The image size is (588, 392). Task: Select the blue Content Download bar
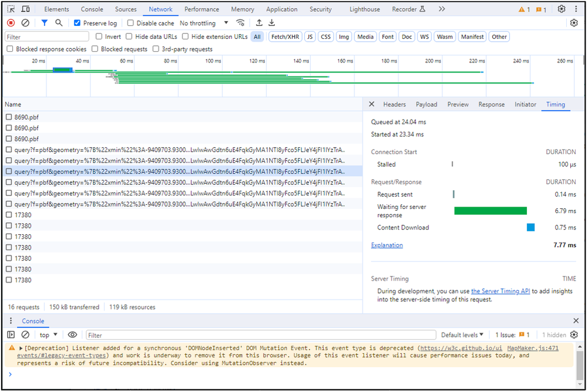coord(530,227)
